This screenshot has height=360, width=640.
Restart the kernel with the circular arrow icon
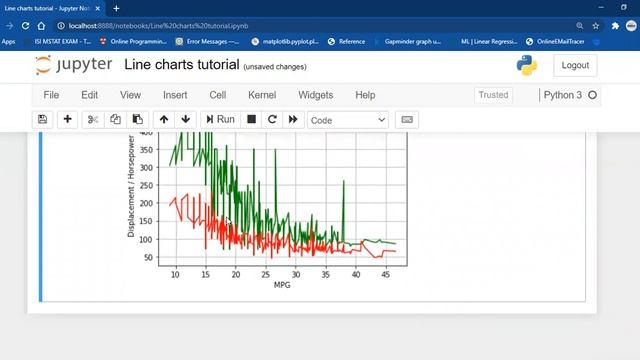pos(272,120)
